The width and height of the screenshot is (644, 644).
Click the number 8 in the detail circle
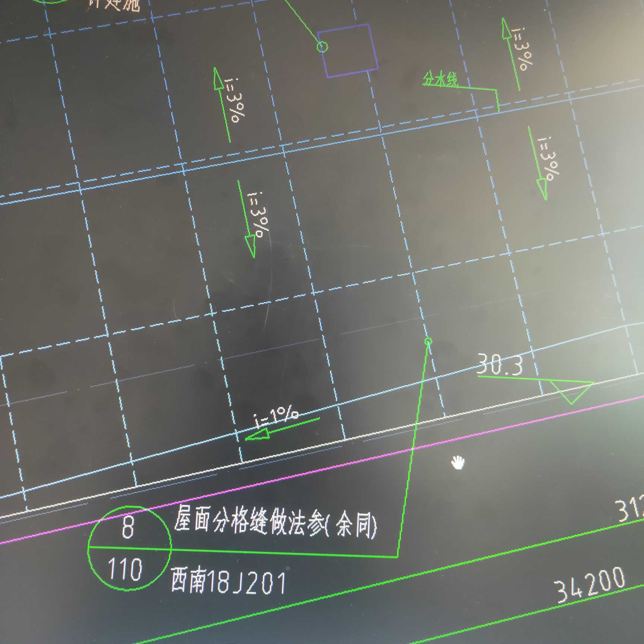128,527
